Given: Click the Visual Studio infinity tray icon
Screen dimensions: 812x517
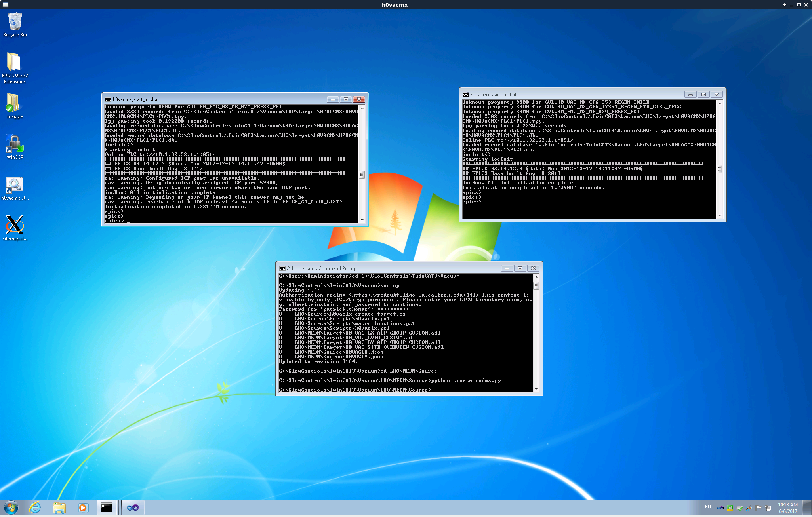Looking at the screenshot, I should (x=721, y=507).
